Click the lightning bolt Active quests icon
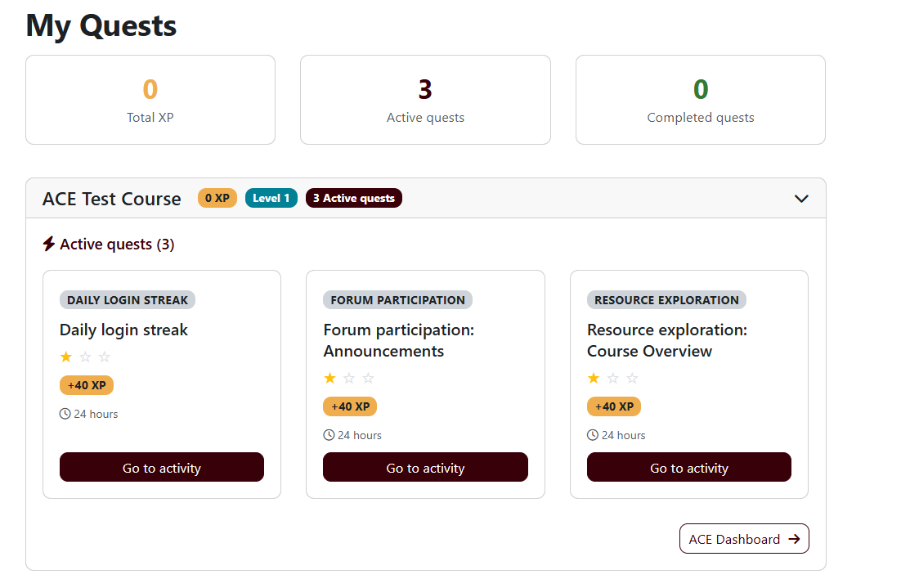910x588 pixels. click(x=49, y=244)
